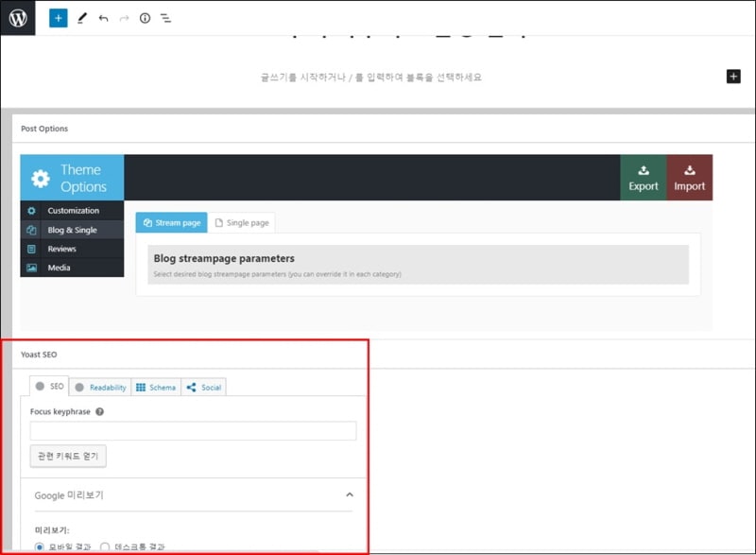Click the Customization cog icon
The height and width of the screenshot is (555, 756).
point(31,211)
